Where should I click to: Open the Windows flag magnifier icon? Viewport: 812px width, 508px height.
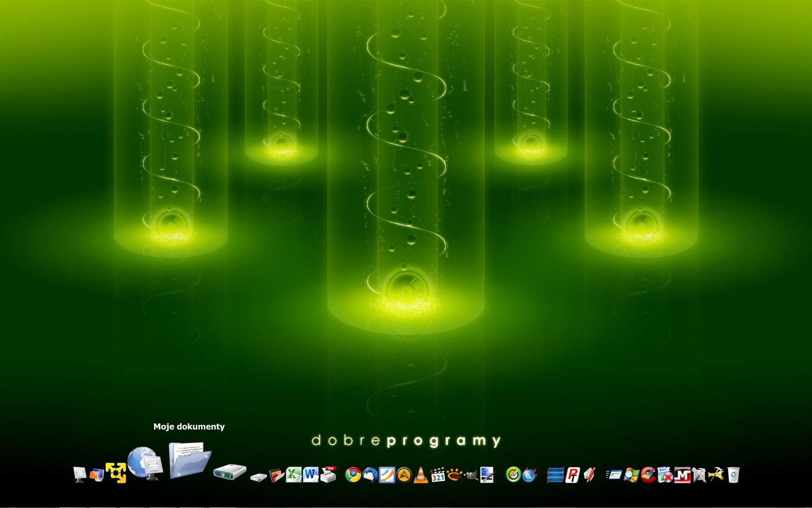tap(631, 475)
